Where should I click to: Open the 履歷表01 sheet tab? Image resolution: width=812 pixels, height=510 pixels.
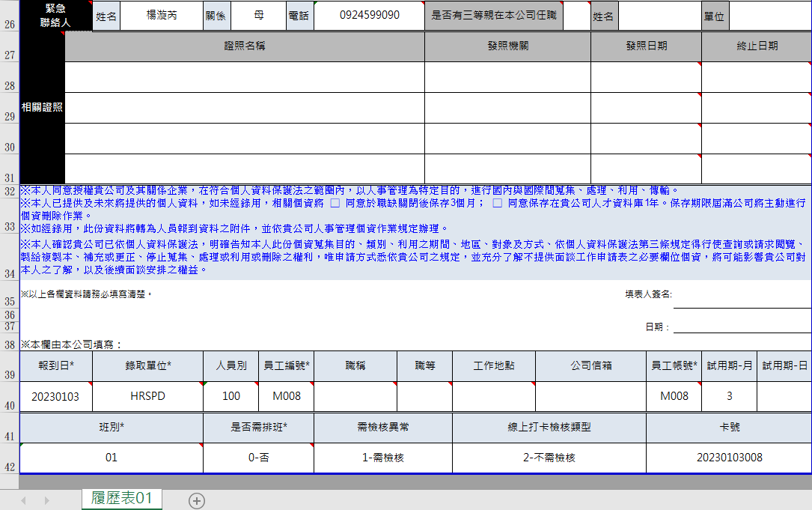[121, 499]
